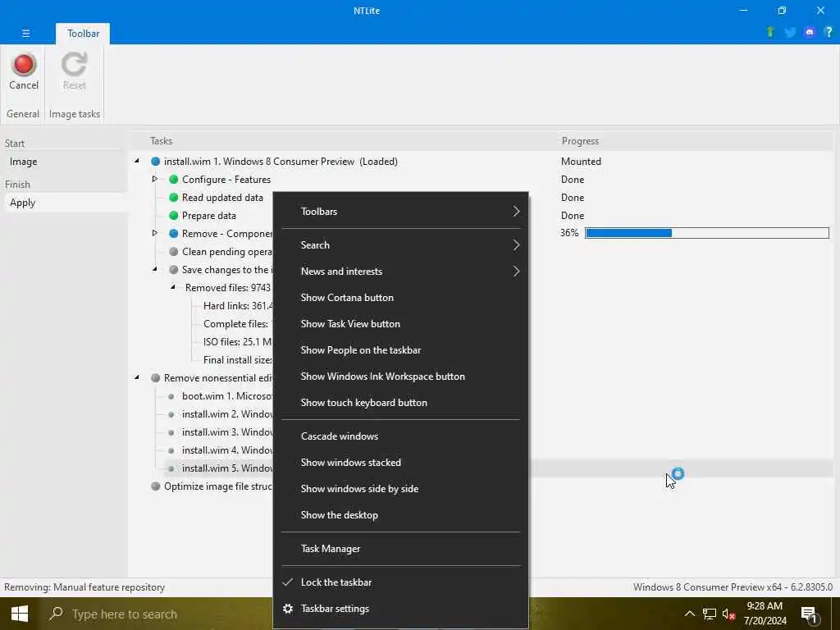Viewport: 840px width, 630px height.
Task: Click blue status dot of install.wim 1
Action: (x=155, y=162)
